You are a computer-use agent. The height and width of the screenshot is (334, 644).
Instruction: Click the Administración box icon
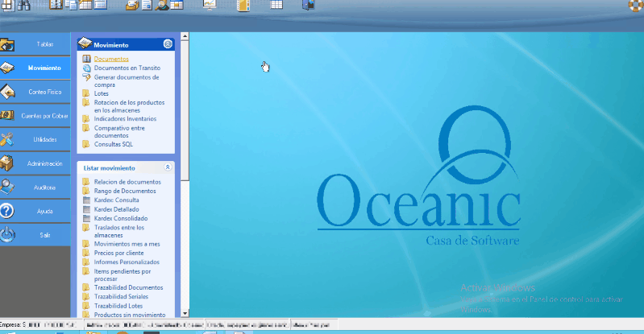click(x=7, y=163)
